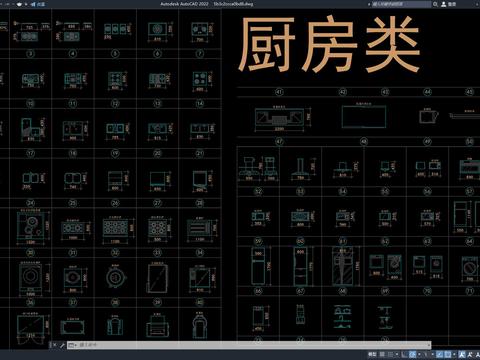Click the magnifier search icon in title bar
The image size is (480, 360).
click(435, 4)
